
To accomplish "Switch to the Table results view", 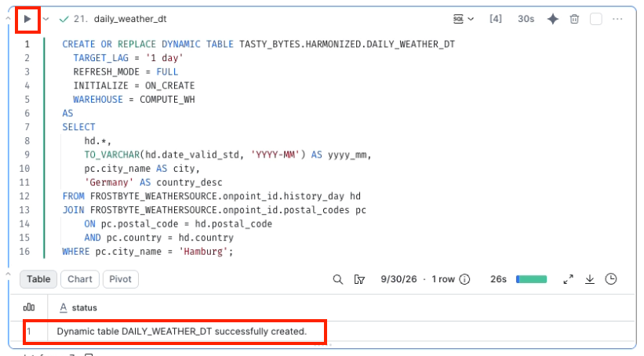I will point(38,279).
